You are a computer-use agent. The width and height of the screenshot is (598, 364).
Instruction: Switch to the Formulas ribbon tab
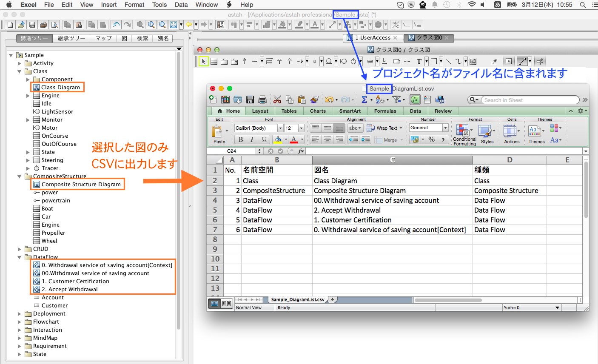coord(385,111)
